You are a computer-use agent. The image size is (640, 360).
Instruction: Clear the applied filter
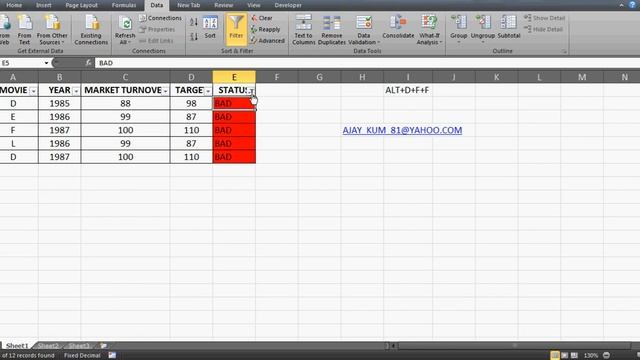[262, 18]
